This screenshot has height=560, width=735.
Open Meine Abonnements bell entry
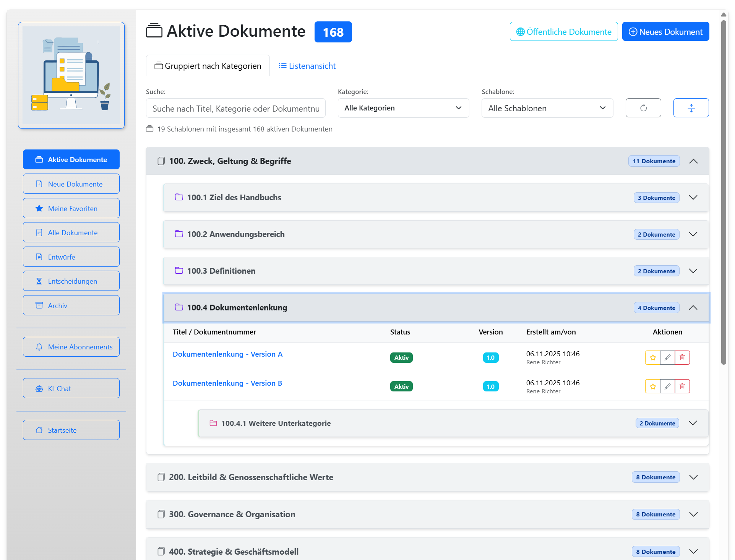coord(71,347)
